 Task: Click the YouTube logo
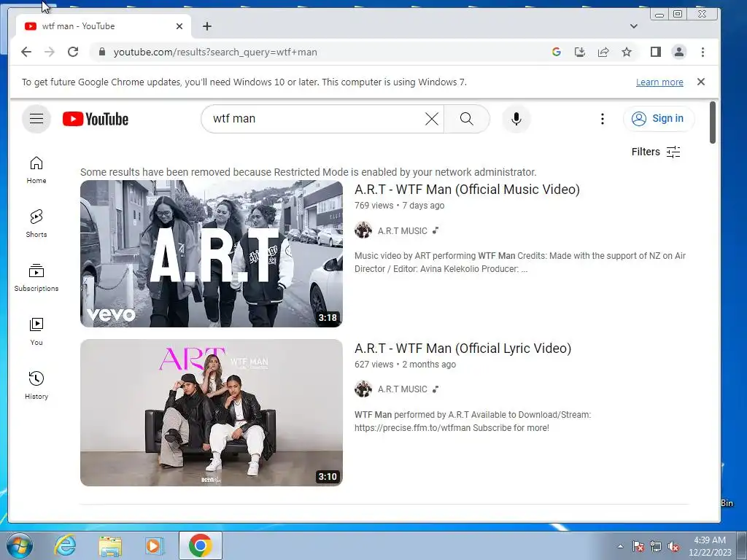coord(96,119)
